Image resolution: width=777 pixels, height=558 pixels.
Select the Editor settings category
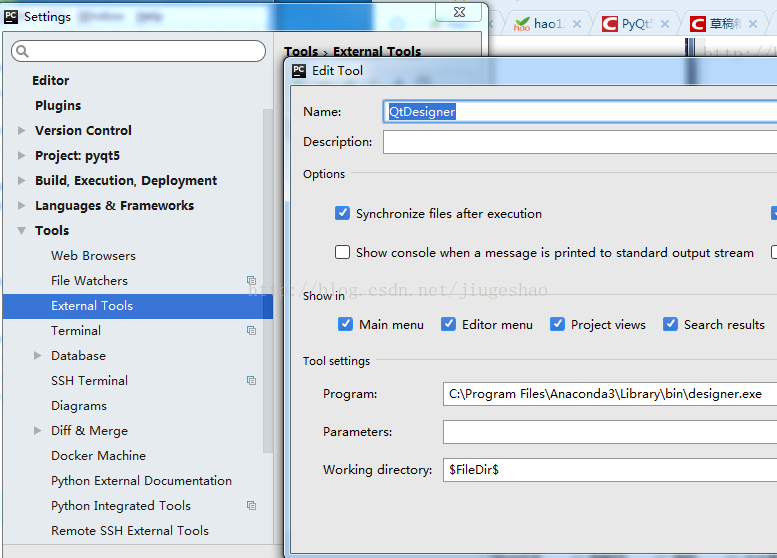coord(51,80)
